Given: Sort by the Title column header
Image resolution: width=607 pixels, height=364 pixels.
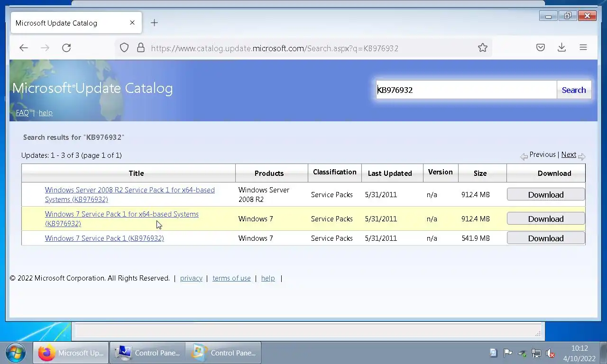Looking at the screenshot, I should (136, 173).
